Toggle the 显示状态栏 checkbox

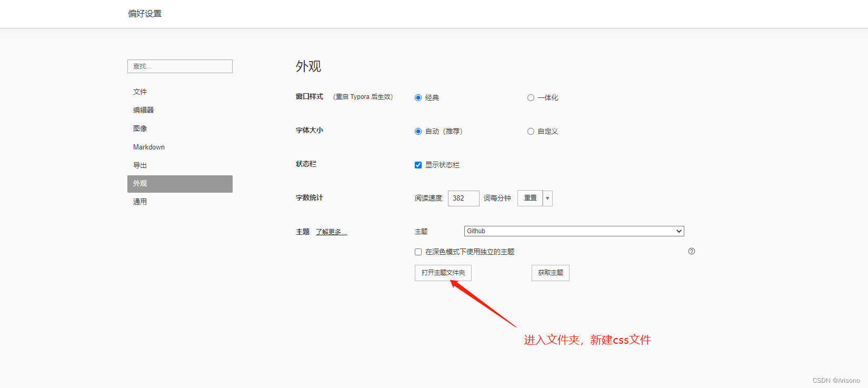point(418,165)
